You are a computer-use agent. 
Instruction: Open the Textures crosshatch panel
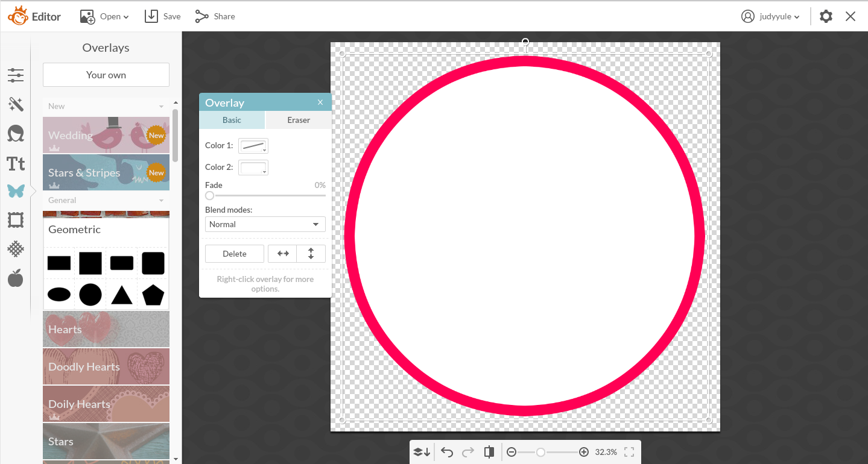16,248
